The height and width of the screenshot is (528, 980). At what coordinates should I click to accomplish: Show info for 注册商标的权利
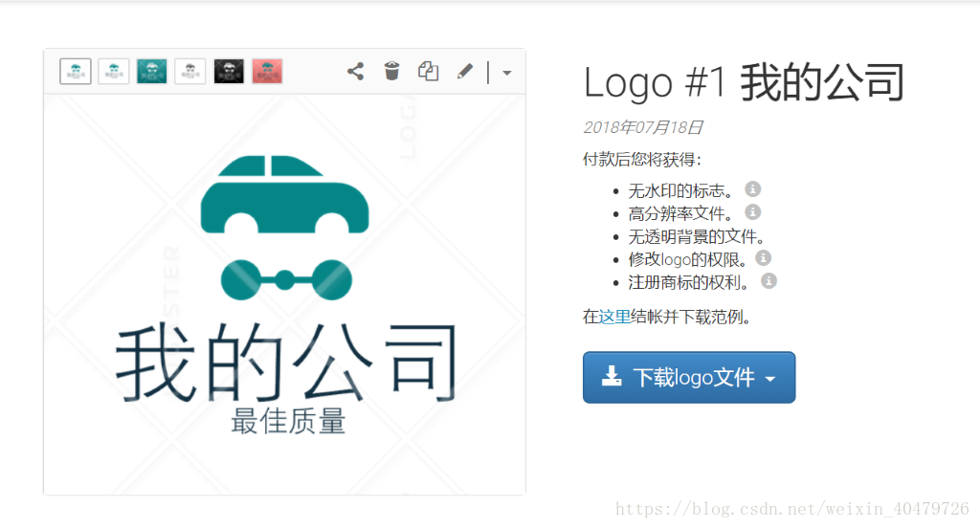768,280
